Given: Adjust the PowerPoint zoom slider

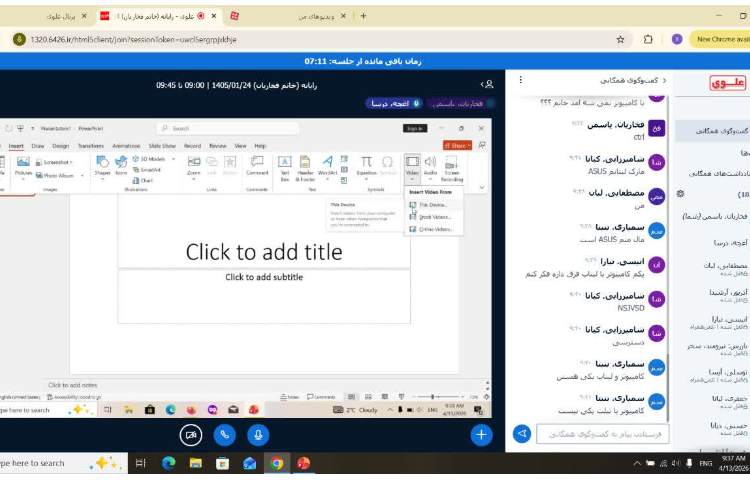Looking at the screenshot, I should tap(440, 397).
